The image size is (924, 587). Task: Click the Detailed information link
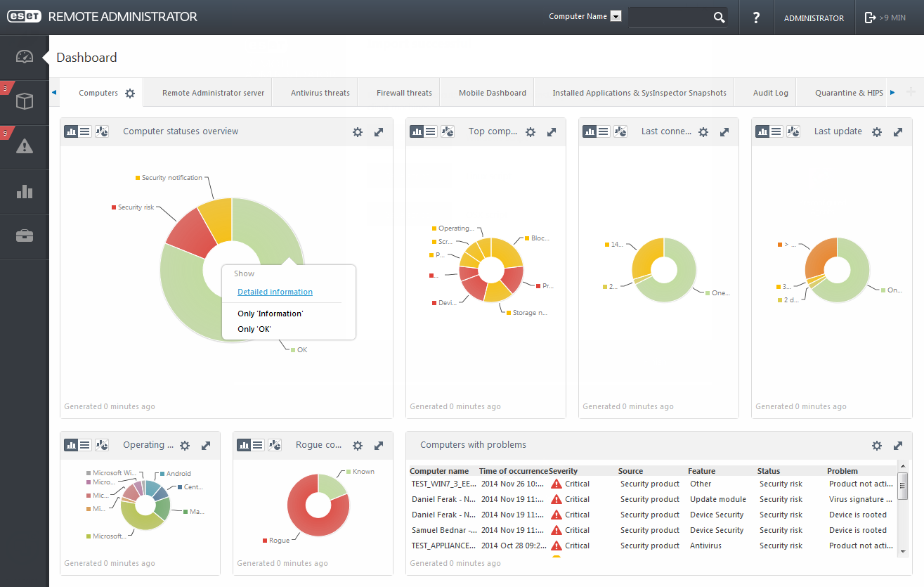pyautogui.click(x=275, y=292)
